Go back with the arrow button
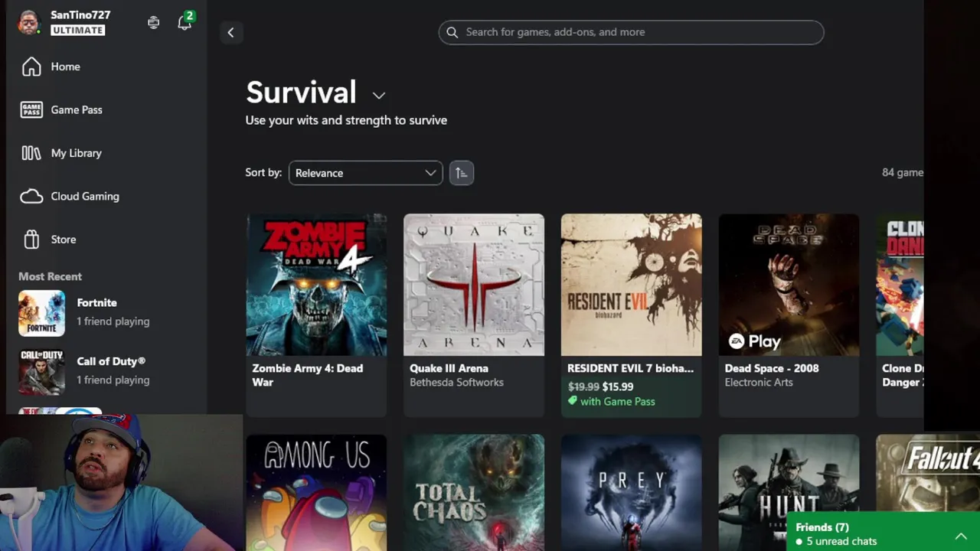The image size is (980, 551). click(x=231, y=32)
